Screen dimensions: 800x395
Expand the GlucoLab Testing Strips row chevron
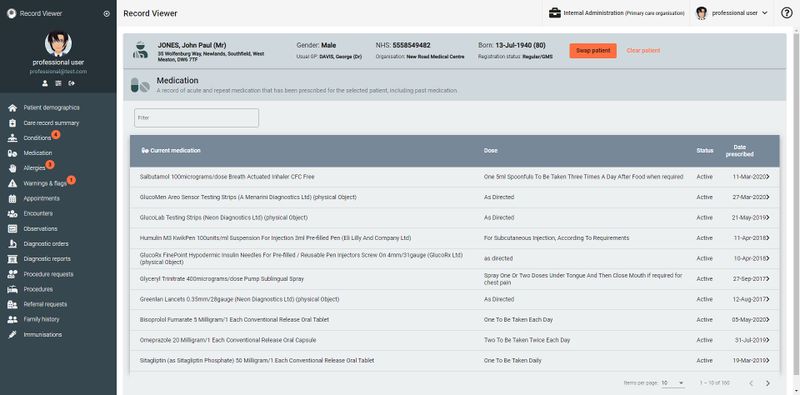(x=768, y=217)
